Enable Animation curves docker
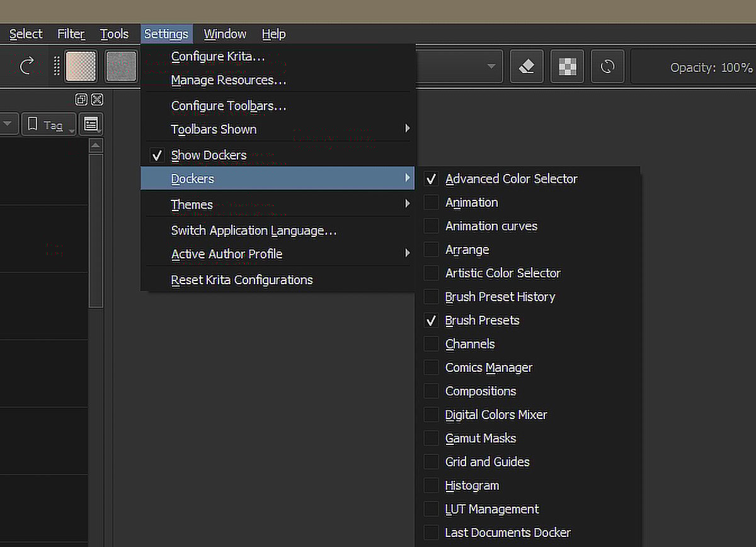 pos(528,226)
